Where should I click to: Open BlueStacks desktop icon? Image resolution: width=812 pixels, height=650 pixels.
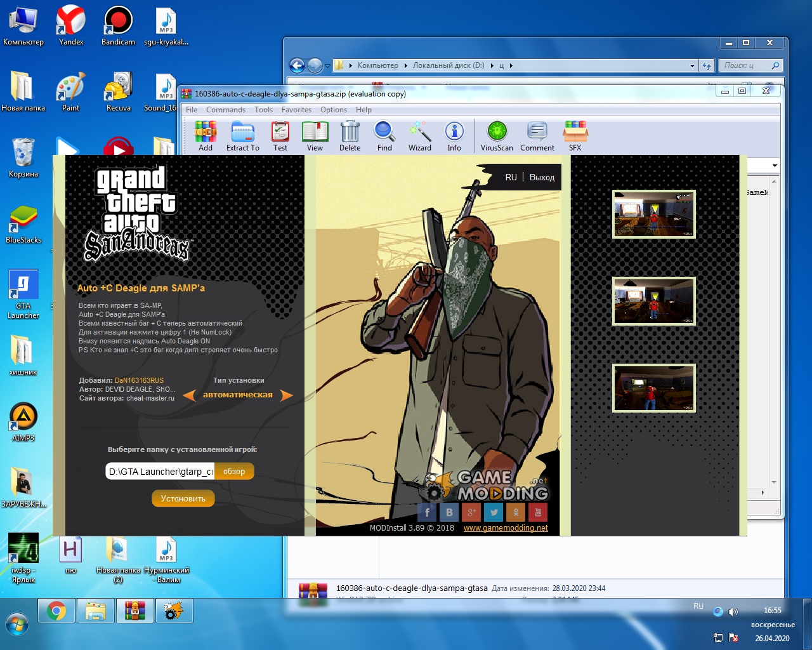[23, 225]
